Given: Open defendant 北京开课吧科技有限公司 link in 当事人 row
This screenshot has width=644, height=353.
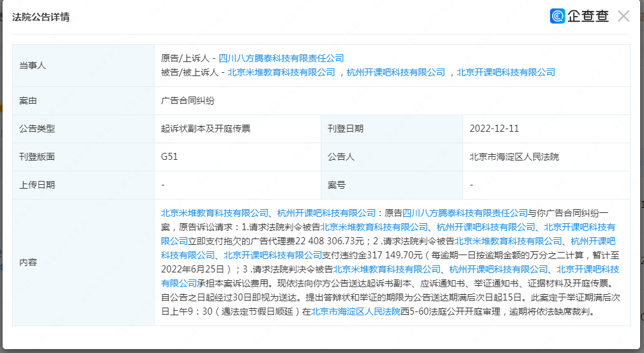Looking at the screenshot, I should (506, 72).
